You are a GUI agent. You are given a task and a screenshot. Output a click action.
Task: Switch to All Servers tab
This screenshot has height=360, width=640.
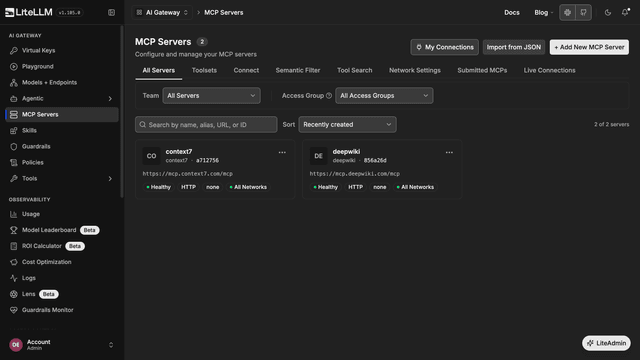pyautogui.click(x=158, y=71)
